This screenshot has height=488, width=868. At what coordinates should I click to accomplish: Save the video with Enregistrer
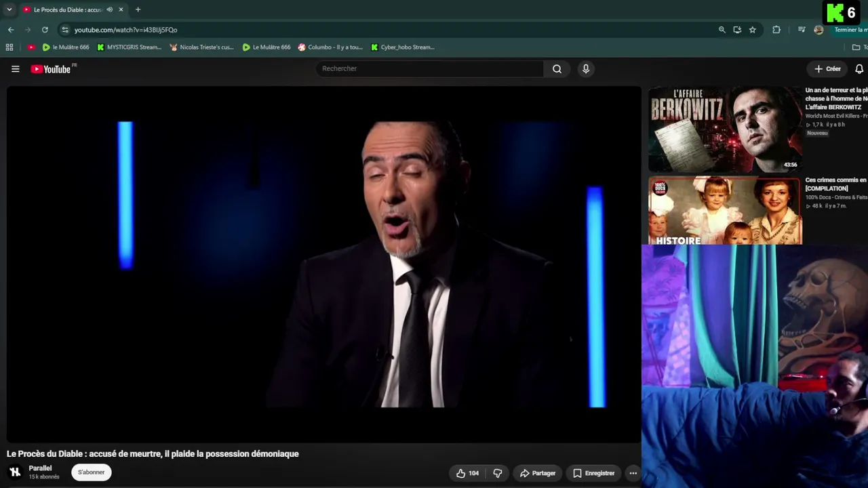pos(594,473)
